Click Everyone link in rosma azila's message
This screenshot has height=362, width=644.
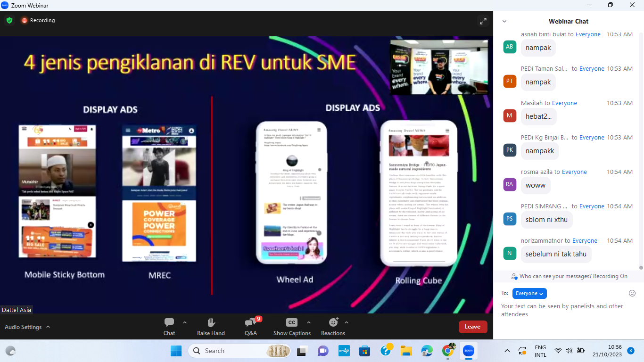[574, 172]
